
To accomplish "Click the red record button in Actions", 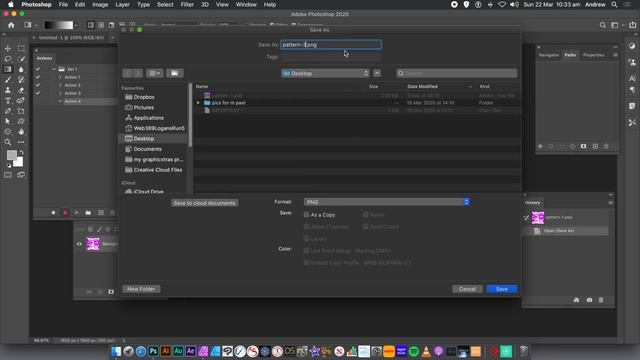I will click(x=64, y=213).
